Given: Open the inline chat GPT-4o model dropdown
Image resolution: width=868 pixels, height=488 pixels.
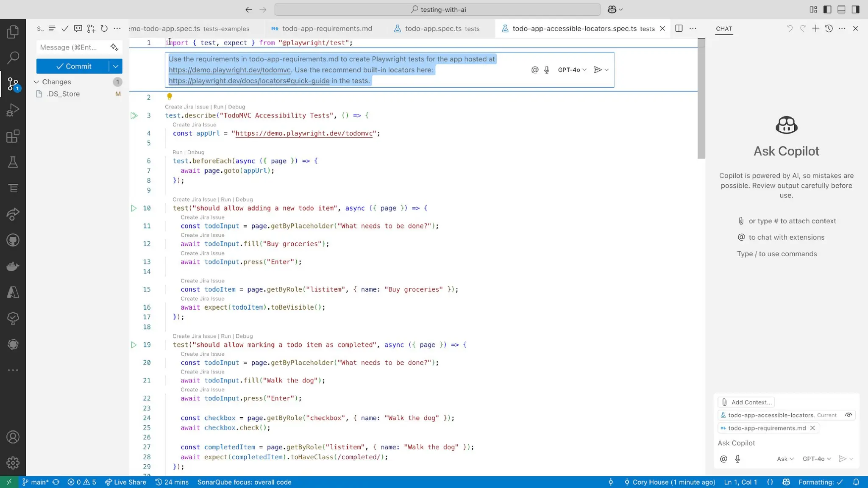Looking at the screenshot, I should coord(572,70).
